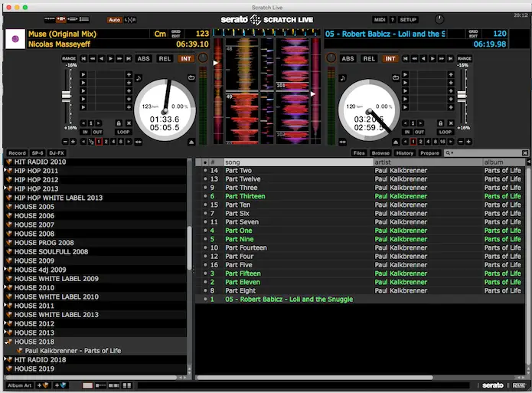532x393 pixels.
Task: Toggle LOOP on left deck
Action: (x=123, y=132)
